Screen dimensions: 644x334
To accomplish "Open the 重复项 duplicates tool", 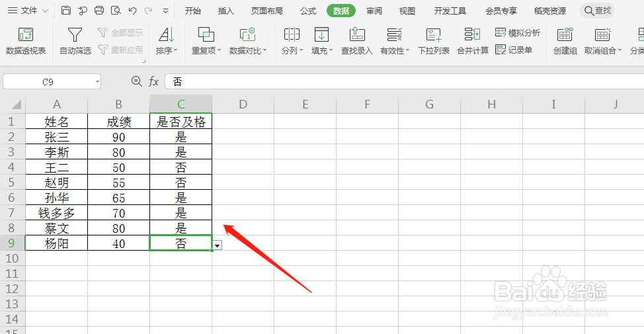I will coord(206,40).
